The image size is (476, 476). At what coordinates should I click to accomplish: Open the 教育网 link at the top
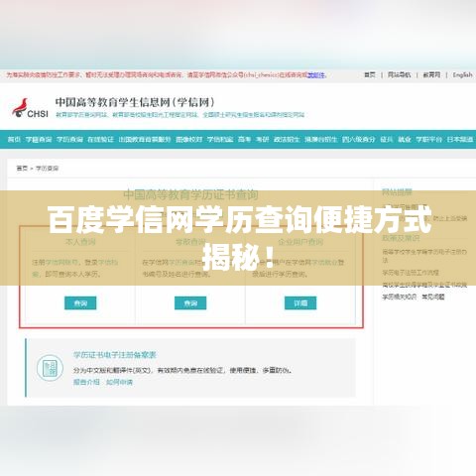pyautogui.click(x=431, y=75)
